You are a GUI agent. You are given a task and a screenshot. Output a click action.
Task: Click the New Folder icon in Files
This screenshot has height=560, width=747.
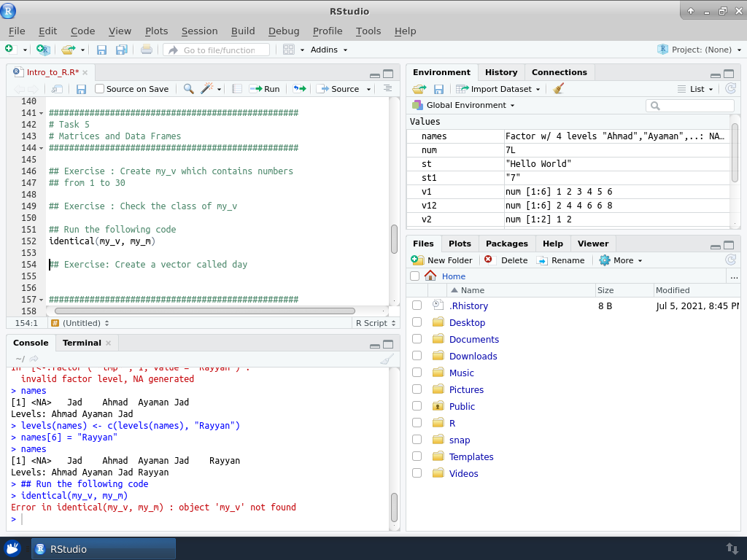tap(418, 260)
